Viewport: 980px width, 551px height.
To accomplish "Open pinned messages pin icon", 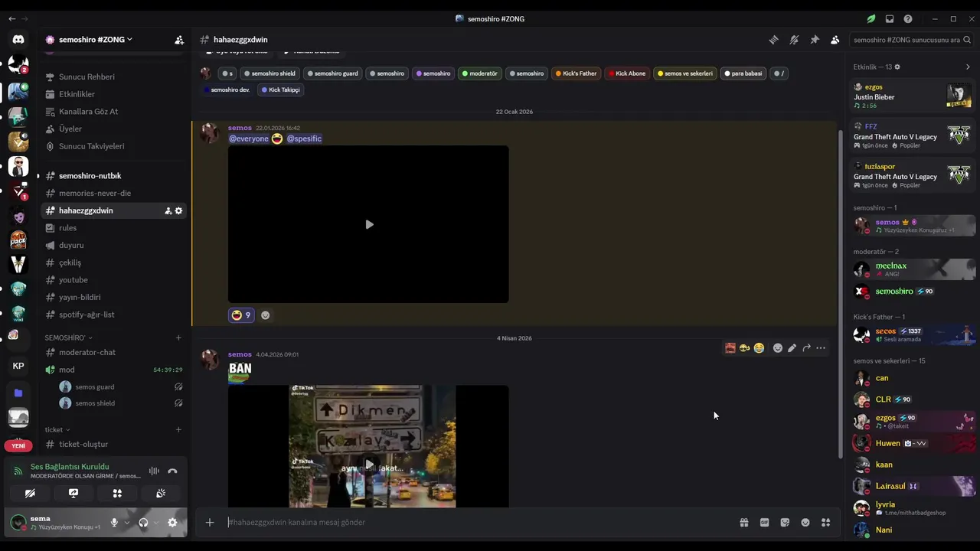I will [x=815, y=40].
